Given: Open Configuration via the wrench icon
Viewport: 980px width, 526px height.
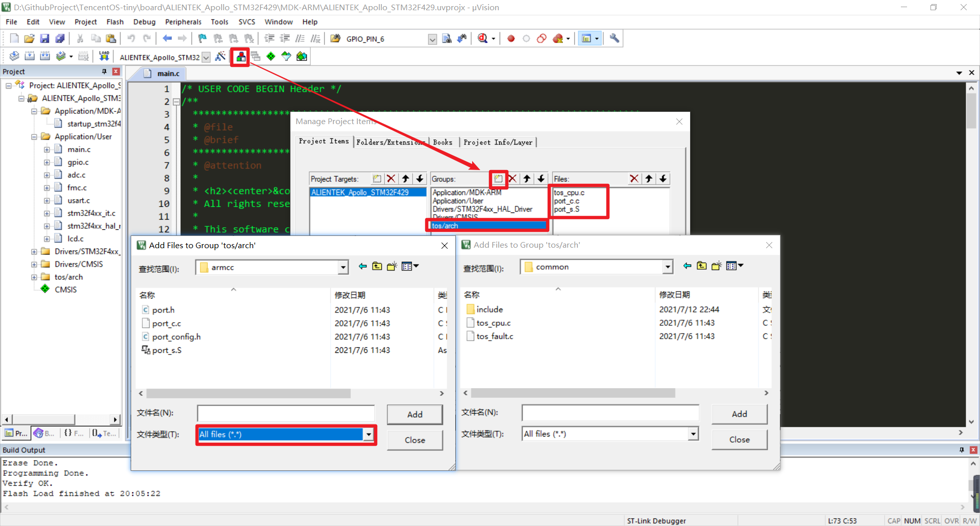Looking at the screenshot, I should tap(615, 38).
